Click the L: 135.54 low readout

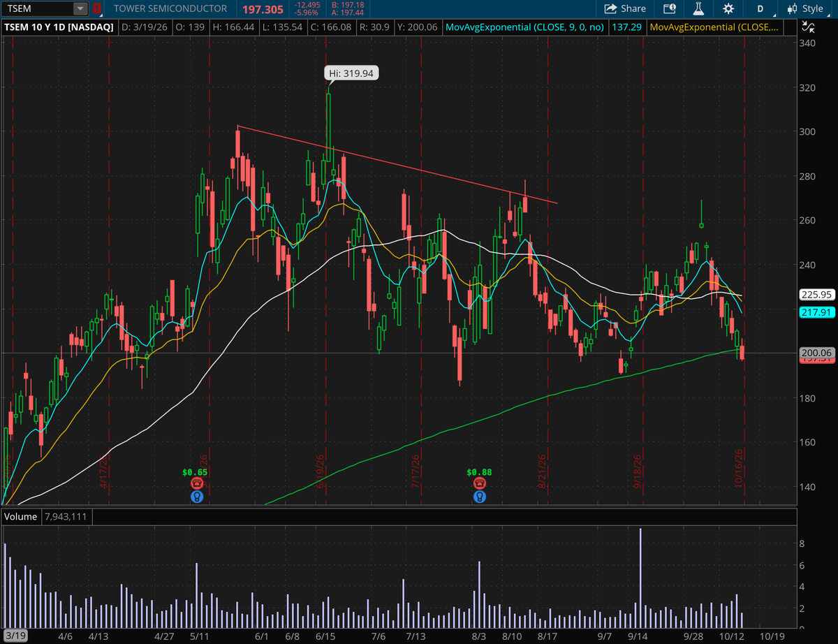281,27
